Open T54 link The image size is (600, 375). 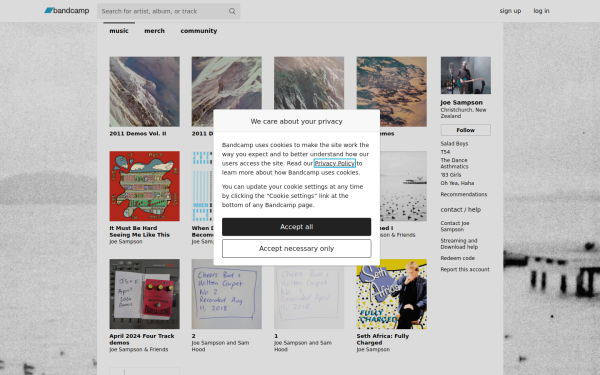click(x=445, y=152)
